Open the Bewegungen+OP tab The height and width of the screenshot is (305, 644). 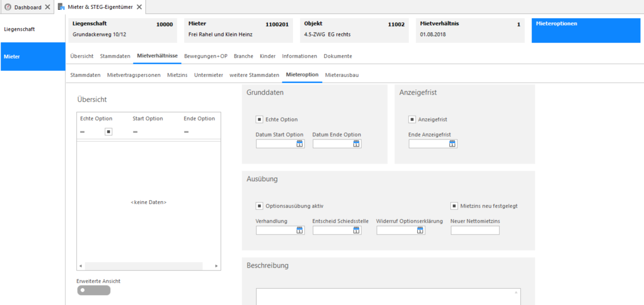click(x=206, y=56)
